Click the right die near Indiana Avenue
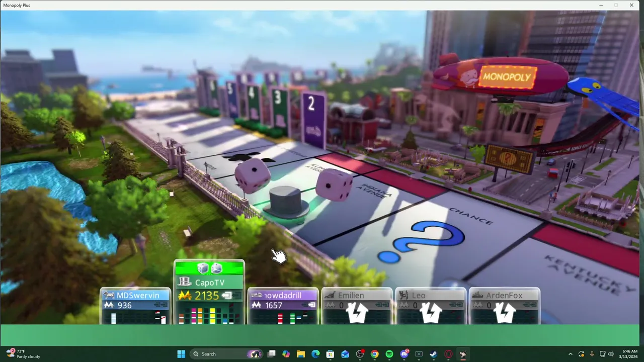The width and height of the screenshot is (644, 362). click(335, 186)
